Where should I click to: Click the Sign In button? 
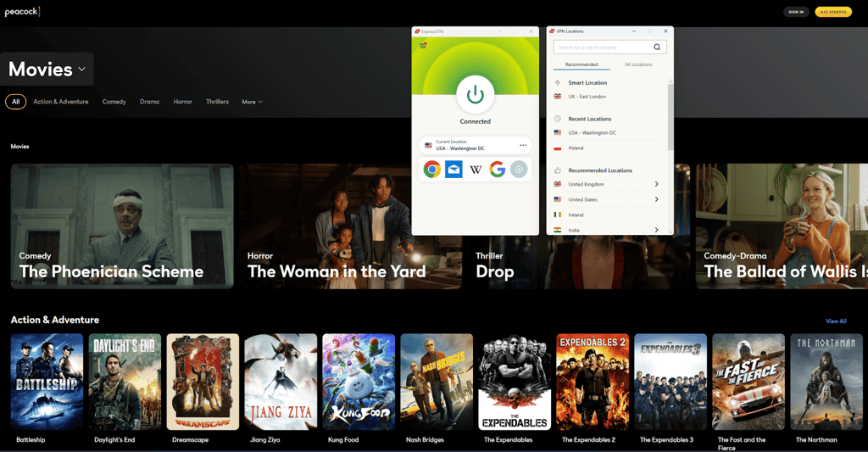pyautogui.click(x=796, y=12)
